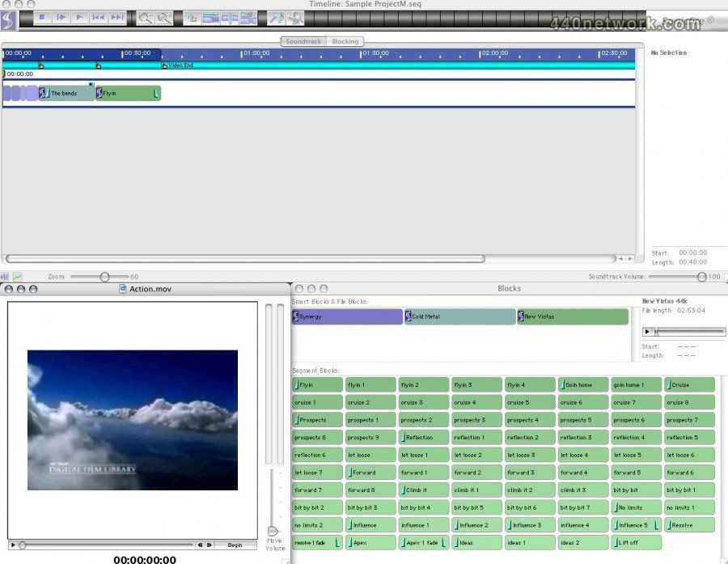Viewport: 728px width, 564px height.
Task: Click the Action.mov video preview image
Action: coord(133,420)
